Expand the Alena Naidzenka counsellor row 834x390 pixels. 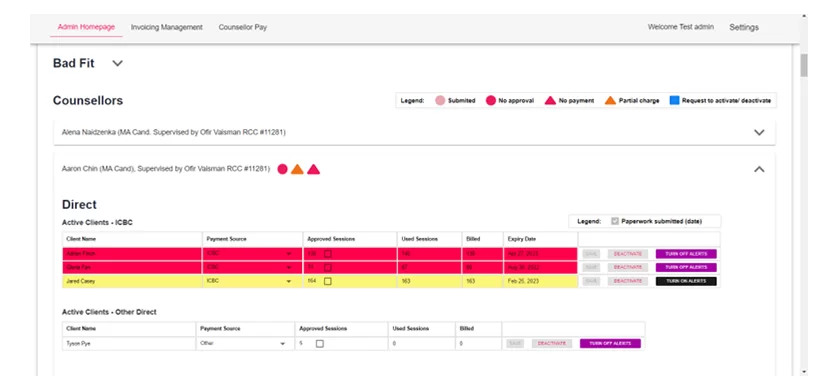pos(759,132)
